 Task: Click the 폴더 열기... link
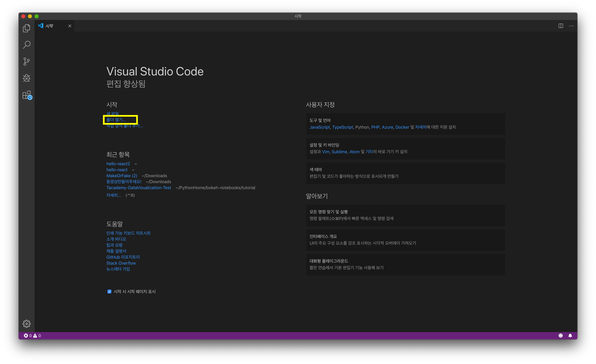116,120
